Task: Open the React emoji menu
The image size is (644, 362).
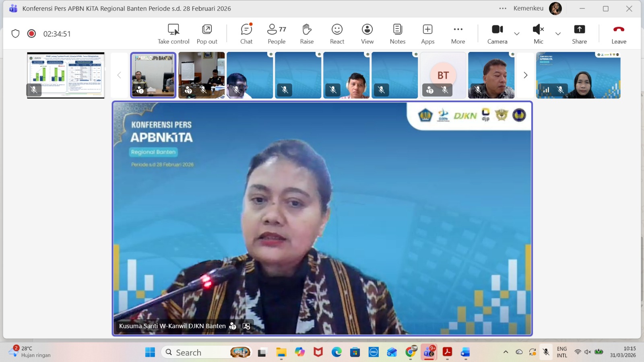Action: pyautogui.click(x=337, y=34)
